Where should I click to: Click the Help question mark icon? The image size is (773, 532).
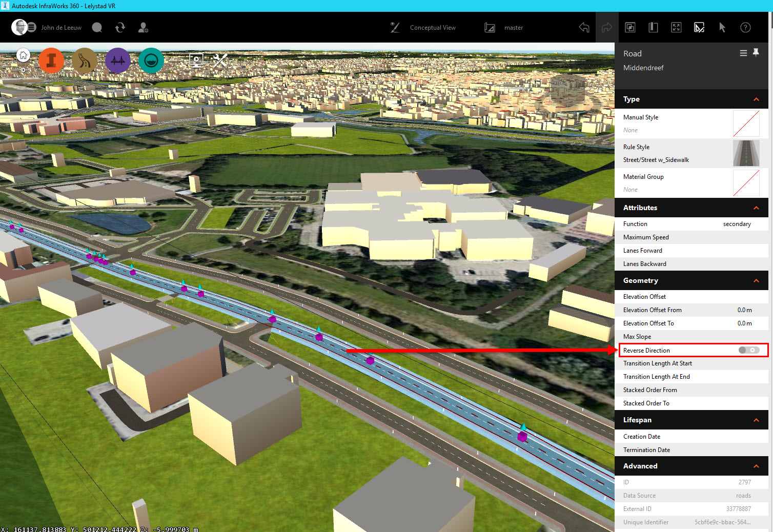[745, 27]
